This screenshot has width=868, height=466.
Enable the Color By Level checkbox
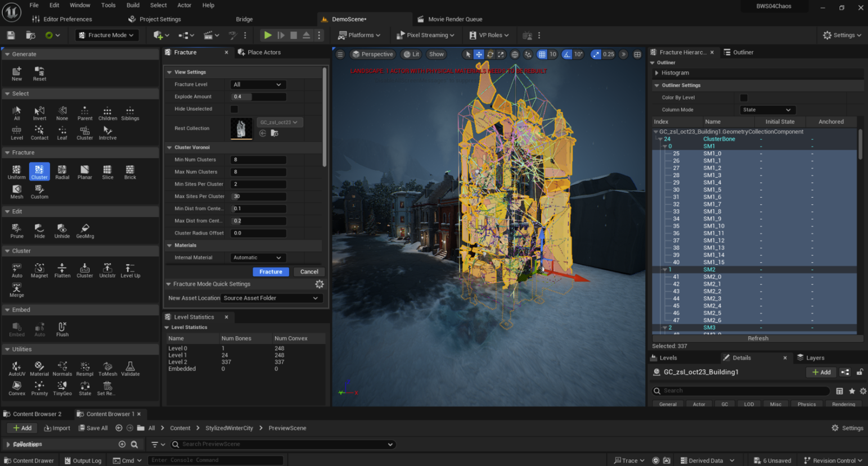coord(744,98)
